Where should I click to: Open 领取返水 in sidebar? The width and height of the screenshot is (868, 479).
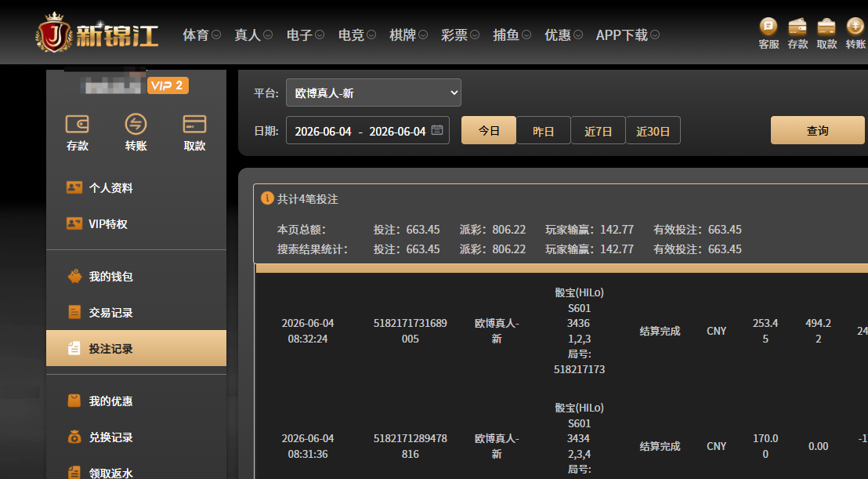coord(136,473)
